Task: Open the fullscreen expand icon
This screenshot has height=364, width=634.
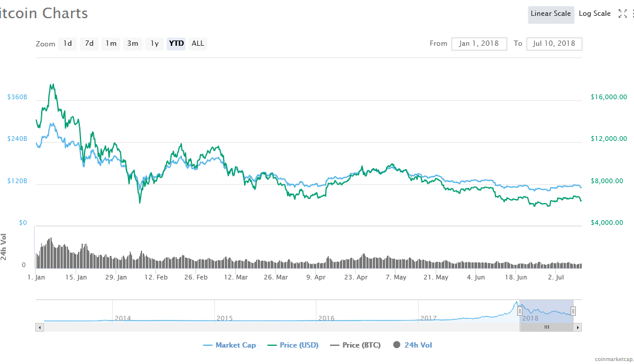Action: [x=623, y=14]
